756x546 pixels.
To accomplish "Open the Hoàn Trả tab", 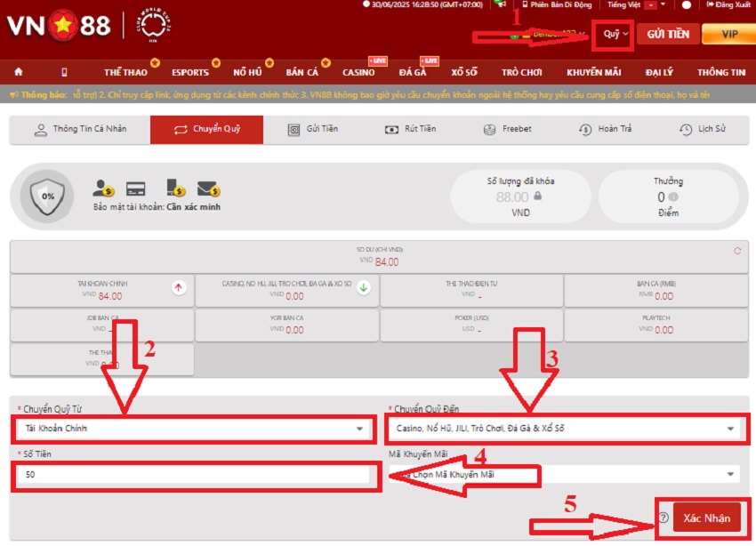I will point(605,129).
